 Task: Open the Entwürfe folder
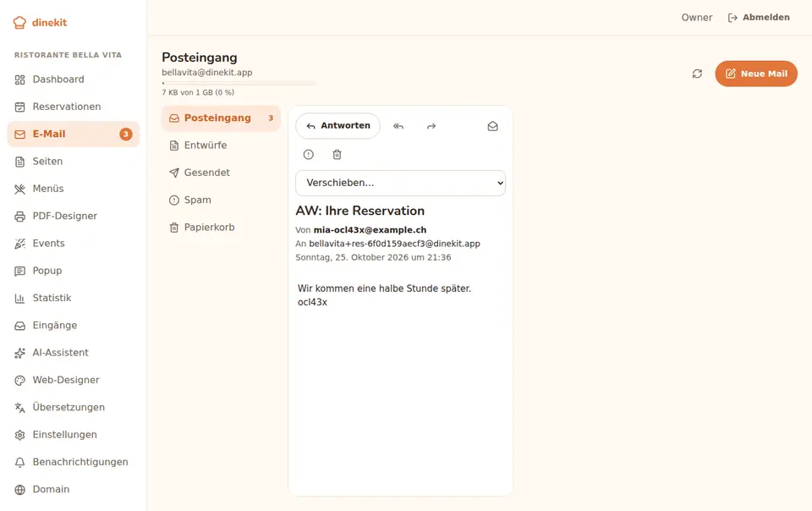click(x=221, y=146)
